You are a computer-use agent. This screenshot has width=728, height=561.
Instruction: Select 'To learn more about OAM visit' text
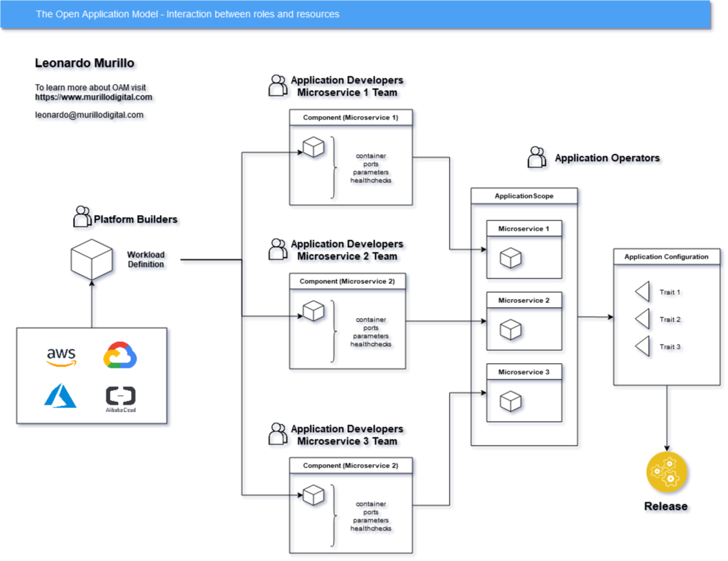coord(91,87)
